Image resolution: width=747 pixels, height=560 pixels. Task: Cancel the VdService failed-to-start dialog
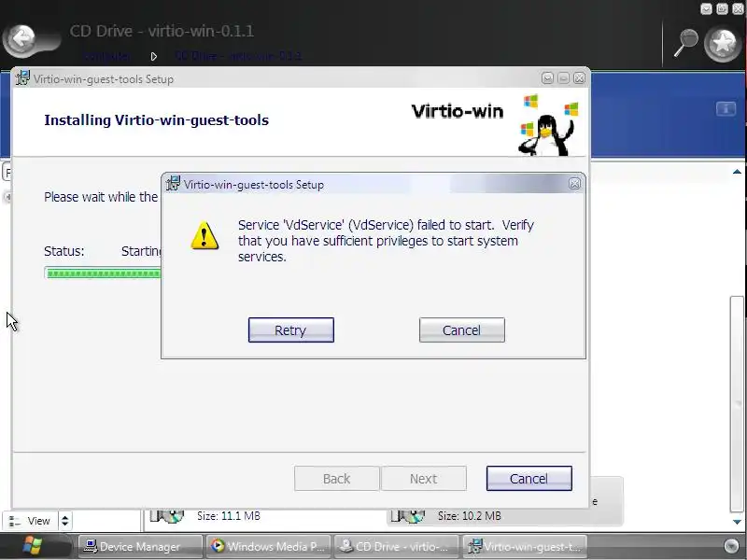point(461,330)
